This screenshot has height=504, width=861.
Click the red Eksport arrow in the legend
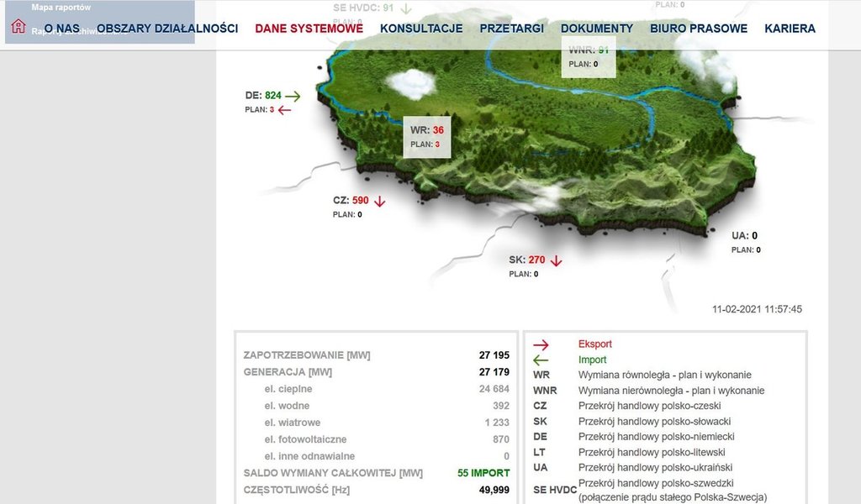541,344
